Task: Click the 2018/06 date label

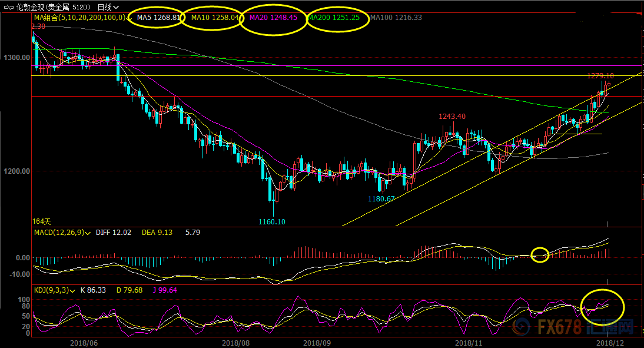Action: (84, 343)
